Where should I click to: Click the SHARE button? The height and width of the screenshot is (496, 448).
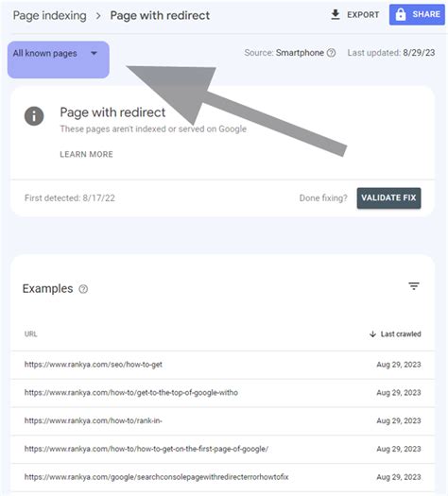(x=417, y=14)
